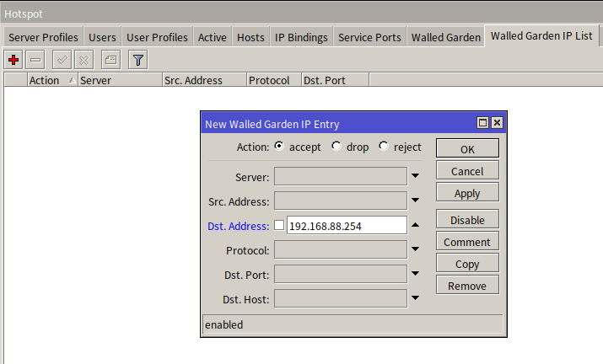Click the Apply button
This screenshot has height=364, width=603.
(467, 193)
